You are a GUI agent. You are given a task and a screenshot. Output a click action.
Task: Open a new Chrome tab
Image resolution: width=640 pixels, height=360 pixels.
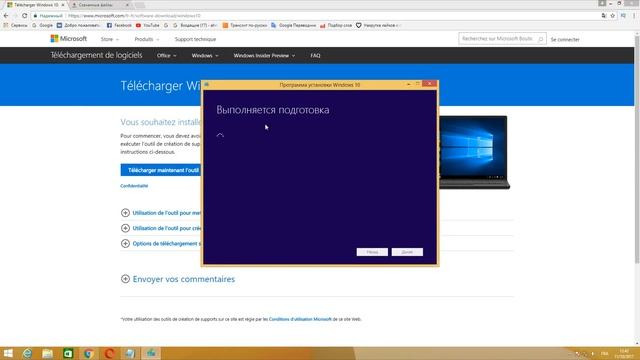coord(139,5)
